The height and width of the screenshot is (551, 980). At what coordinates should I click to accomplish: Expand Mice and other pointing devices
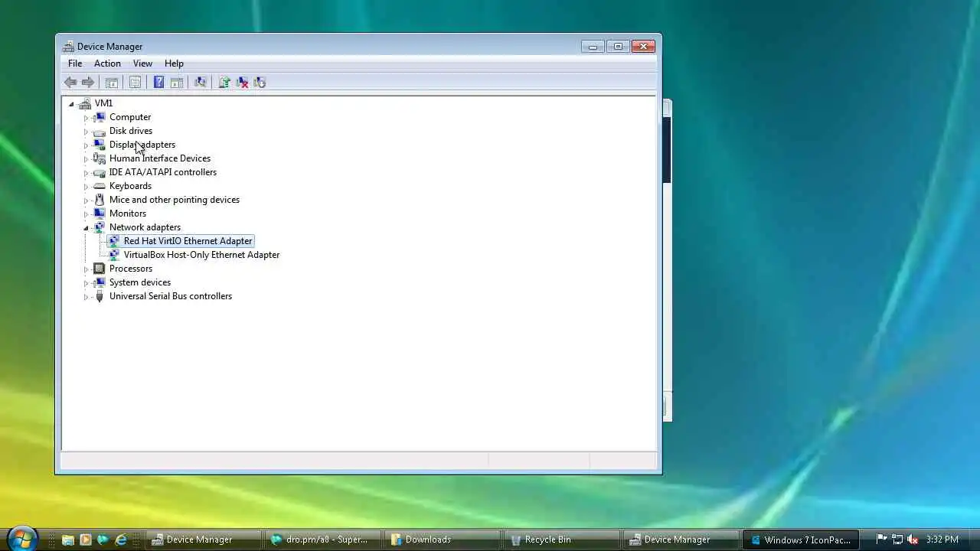click(86, 200)
